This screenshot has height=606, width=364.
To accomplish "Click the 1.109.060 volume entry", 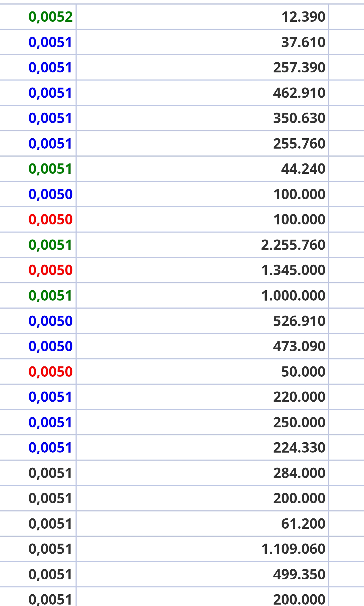I will [x=293, y=549].
